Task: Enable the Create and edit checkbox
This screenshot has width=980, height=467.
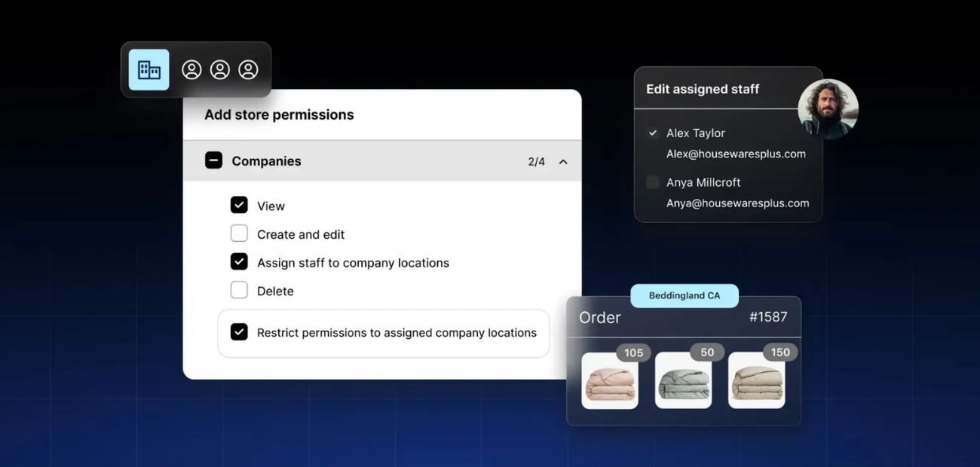Action: click(239, 233)
